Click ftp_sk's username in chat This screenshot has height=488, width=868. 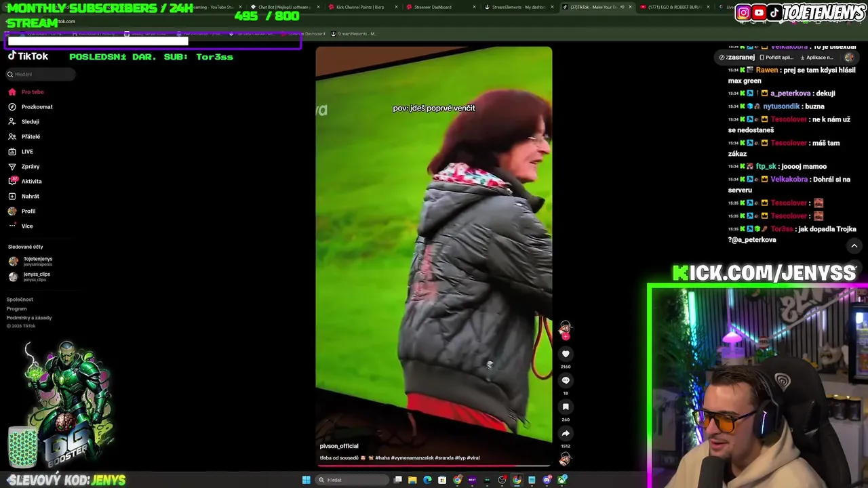pyautogui.click(x=765, y=166)
